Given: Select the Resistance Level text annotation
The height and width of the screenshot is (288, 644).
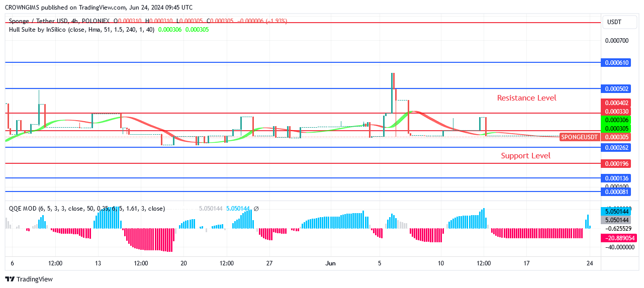Looking at the screenshot, I should (527, 98).
